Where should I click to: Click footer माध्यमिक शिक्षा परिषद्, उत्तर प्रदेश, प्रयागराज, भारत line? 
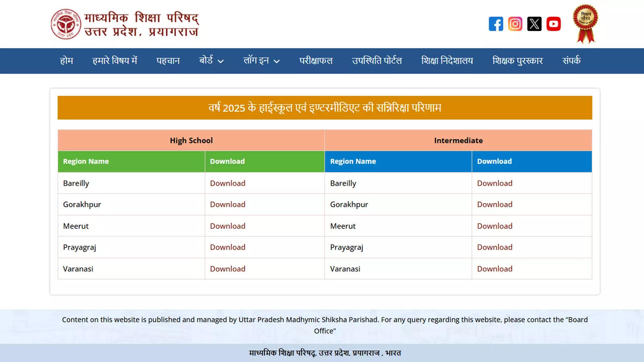[325, 353]
